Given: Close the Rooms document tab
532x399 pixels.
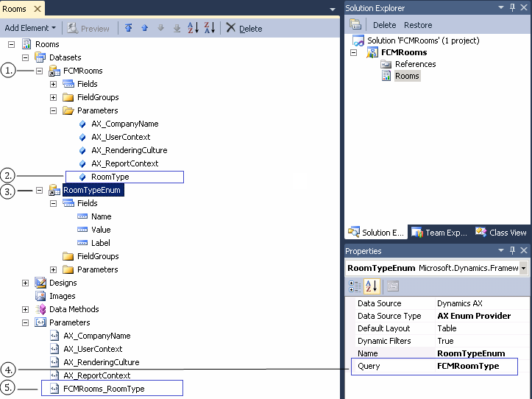Looking at the screenshot, I should click(38, 9).
